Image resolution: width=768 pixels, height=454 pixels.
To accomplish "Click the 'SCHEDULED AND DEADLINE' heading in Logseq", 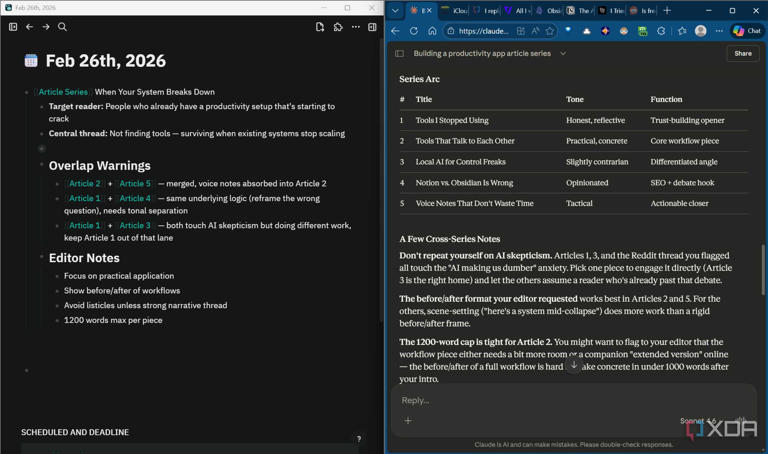I will tap(75, 432).
